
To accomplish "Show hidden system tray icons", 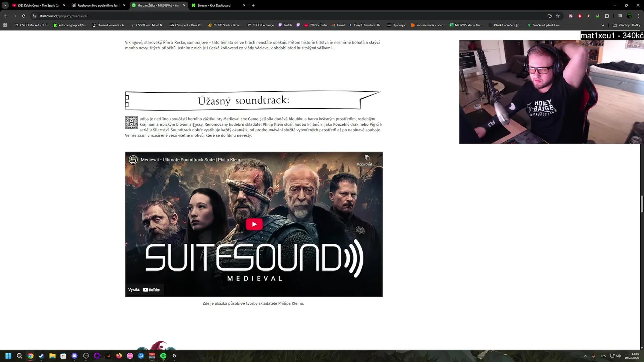I will (x=585, y=356).
